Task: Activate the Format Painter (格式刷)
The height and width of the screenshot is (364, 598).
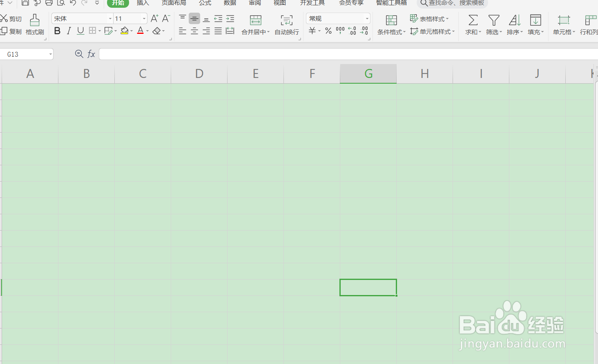Action: click(35, 24)
